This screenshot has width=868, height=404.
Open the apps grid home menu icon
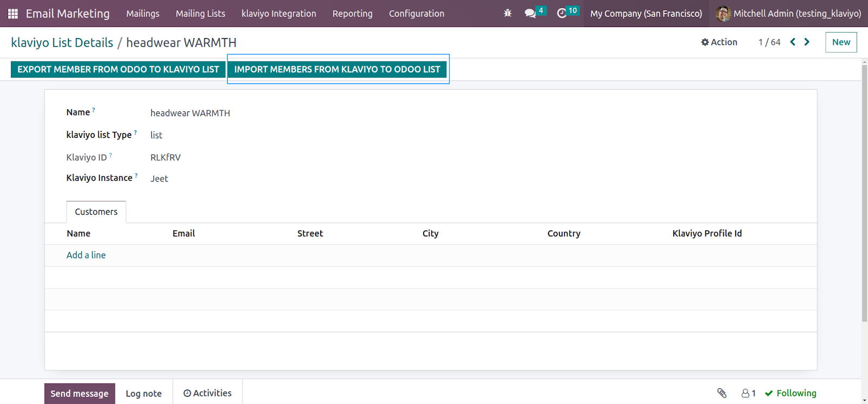(13, 14)
